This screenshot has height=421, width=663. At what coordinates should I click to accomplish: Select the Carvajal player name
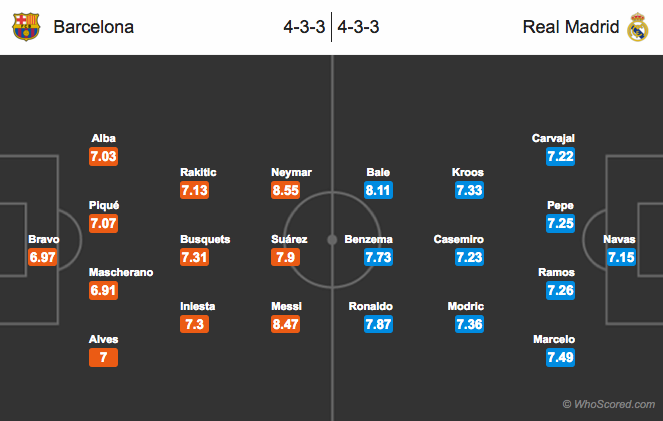coord(554,138)
